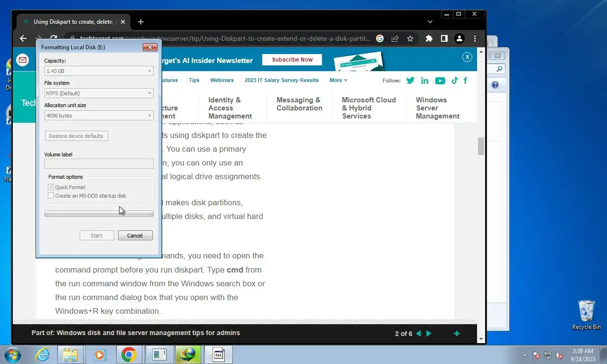Open the Google icon in address bar
Viewport: 607px width, 364px height.
380,39
